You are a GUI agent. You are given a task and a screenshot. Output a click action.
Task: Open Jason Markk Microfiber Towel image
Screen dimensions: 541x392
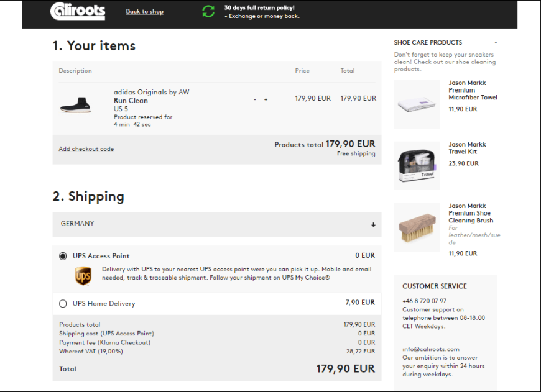point(417,104)
